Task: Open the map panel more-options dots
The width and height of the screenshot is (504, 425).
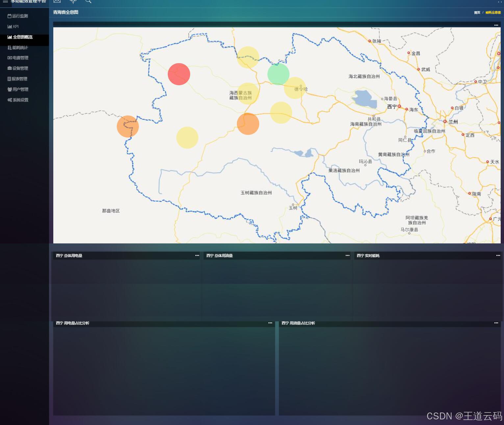Action: pos(496,25)
